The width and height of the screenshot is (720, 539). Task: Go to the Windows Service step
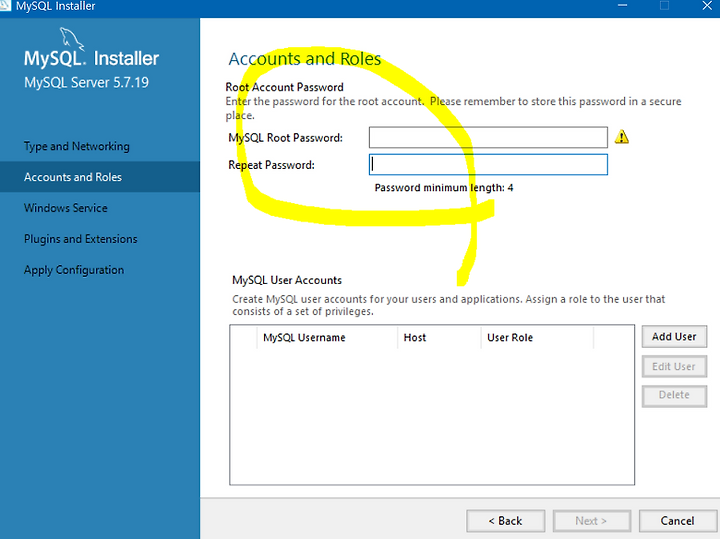coord(66,208)
